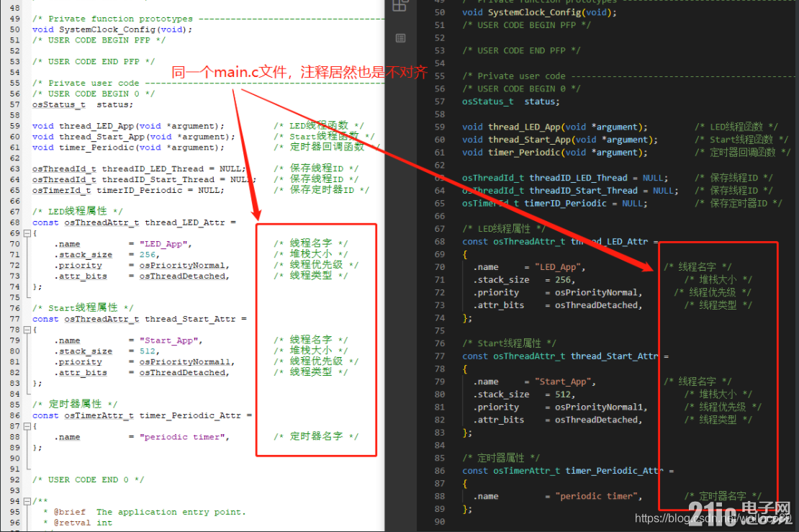Click "USER CODE END PFP" comment in the dark editor
Screen dimensions: 799x532
point(521,50)
